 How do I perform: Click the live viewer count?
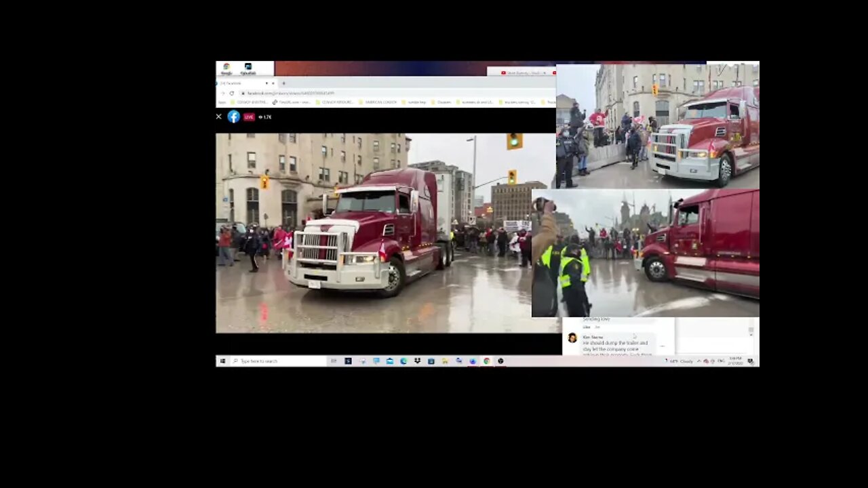(x=266, y=117)
